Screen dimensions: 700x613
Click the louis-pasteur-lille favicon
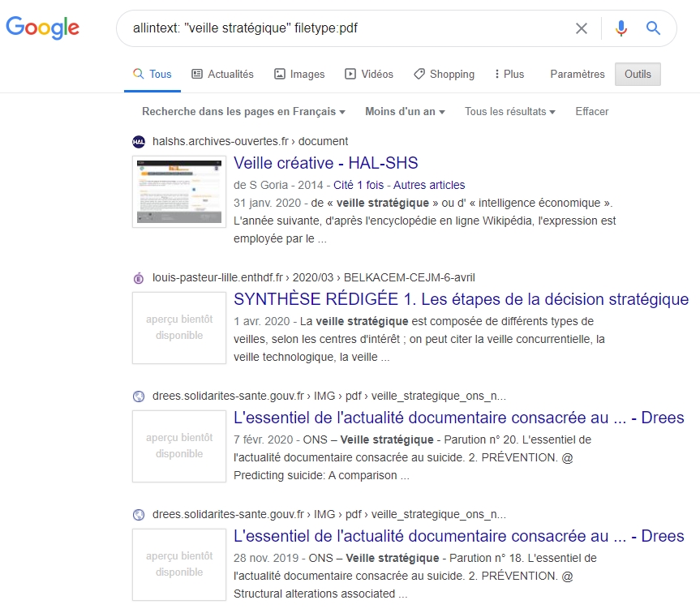139,278
